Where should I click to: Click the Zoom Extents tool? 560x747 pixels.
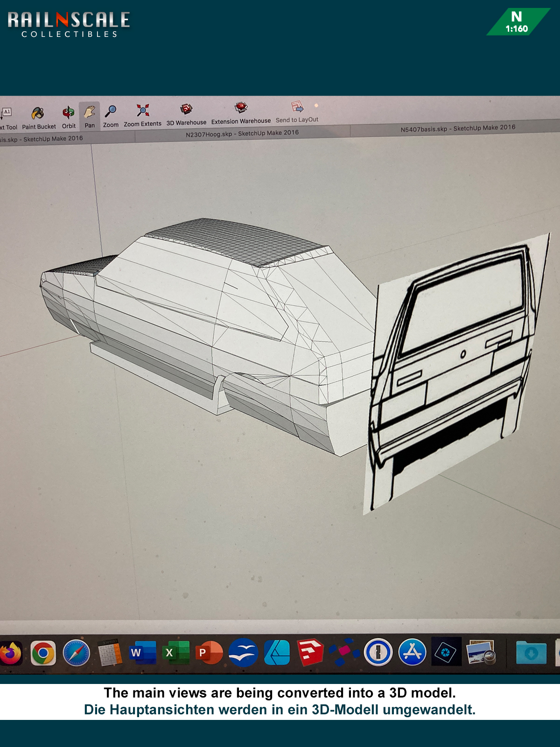pyautogui.click(x=143, y=111)
